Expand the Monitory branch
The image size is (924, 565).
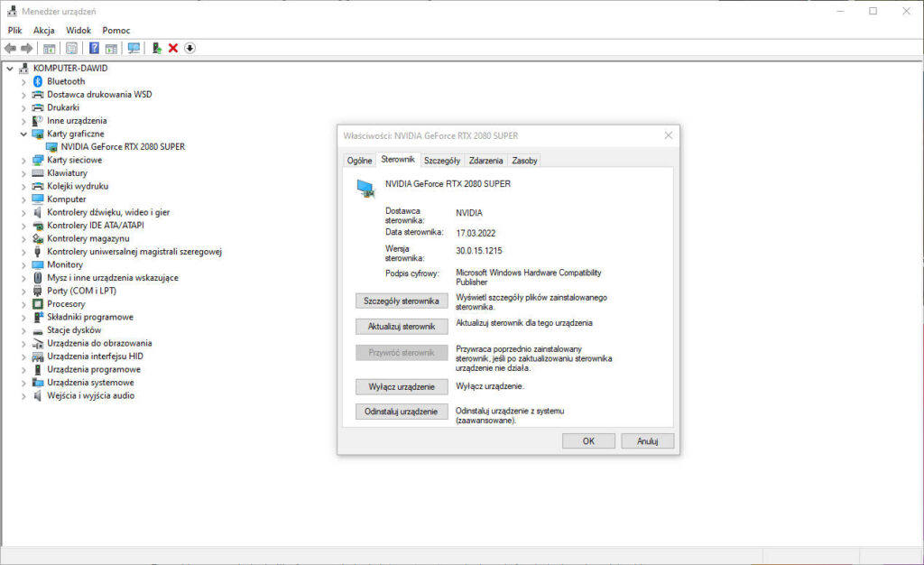pyautogui.click(x=23, y=265)
